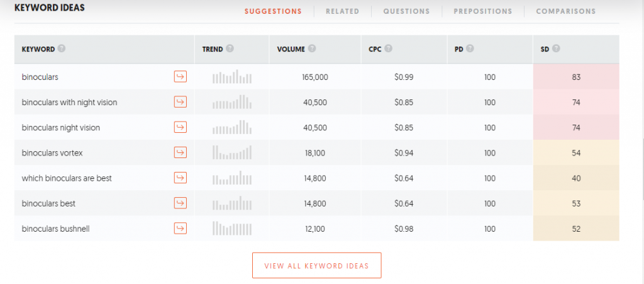Show help tooltip next to KEYWORD header
Screen dimensions: 644x284
coord(61,48)
